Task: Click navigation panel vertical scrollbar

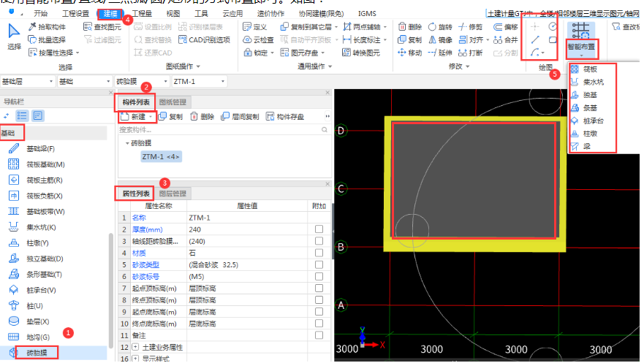Action: click(111, 291)
